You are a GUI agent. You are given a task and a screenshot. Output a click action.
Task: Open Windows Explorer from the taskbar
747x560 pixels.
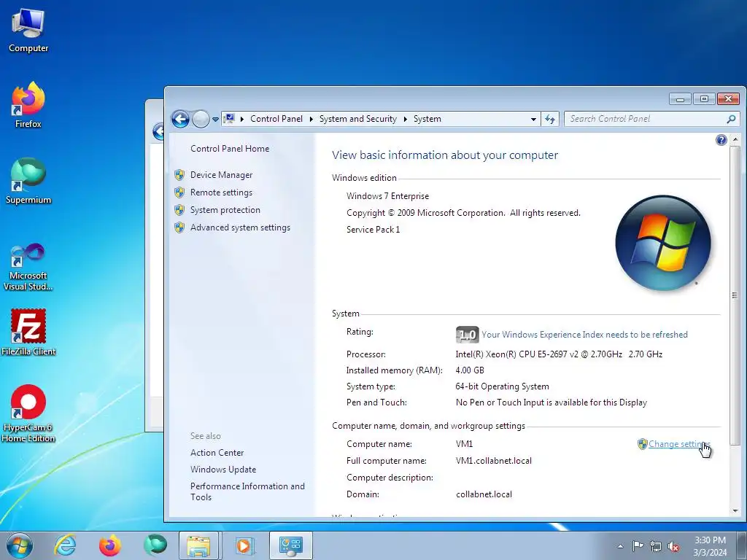[198, 545]
